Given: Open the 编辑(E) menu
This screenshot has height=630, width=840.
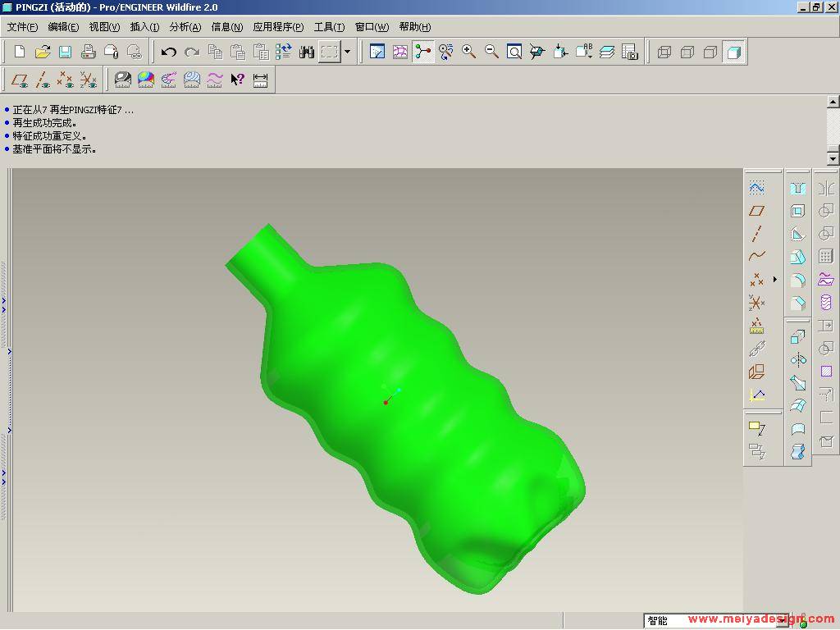Looking at the screenshot, I should 63,27.
